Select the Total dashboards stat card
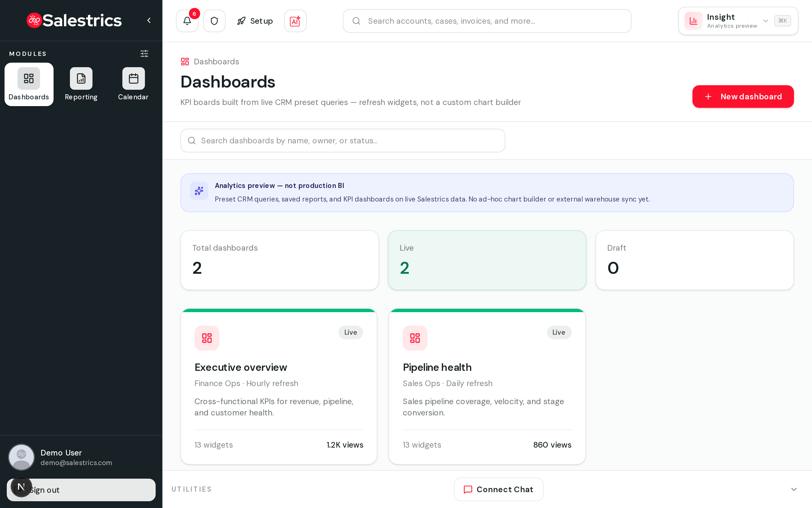The height and width of the screenshot is (508, 812). [x=279, y=260]
